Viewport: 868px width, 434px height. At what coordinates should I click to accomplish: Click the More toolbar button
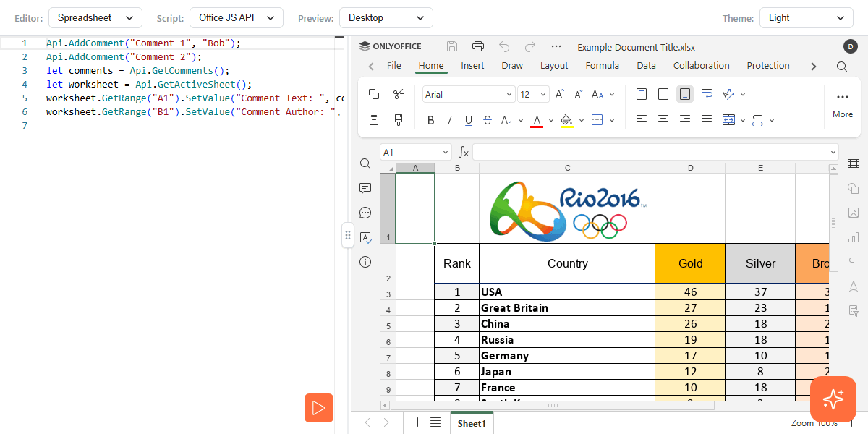842,104
